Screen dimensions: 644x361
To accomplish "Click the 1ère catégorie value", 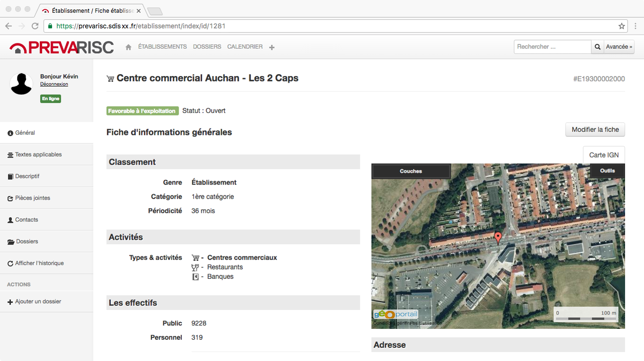I will tap(213, 197).
